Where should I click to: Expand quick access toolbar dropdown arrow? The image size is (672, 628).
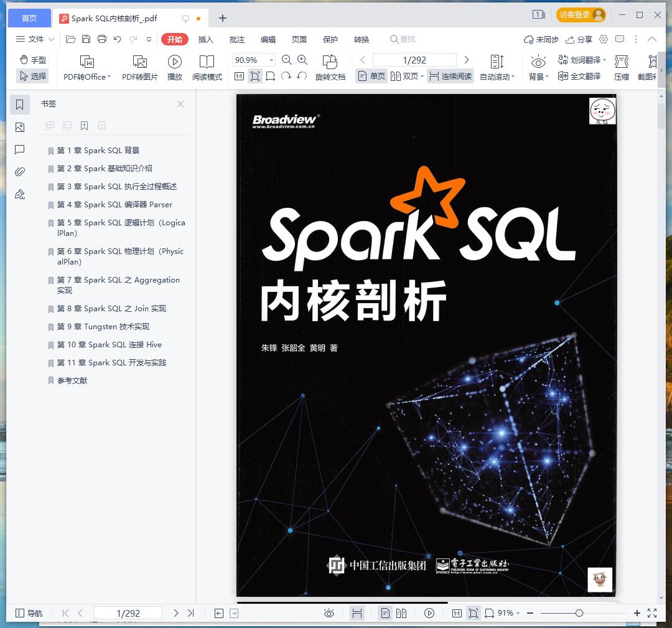pos(149,39)
